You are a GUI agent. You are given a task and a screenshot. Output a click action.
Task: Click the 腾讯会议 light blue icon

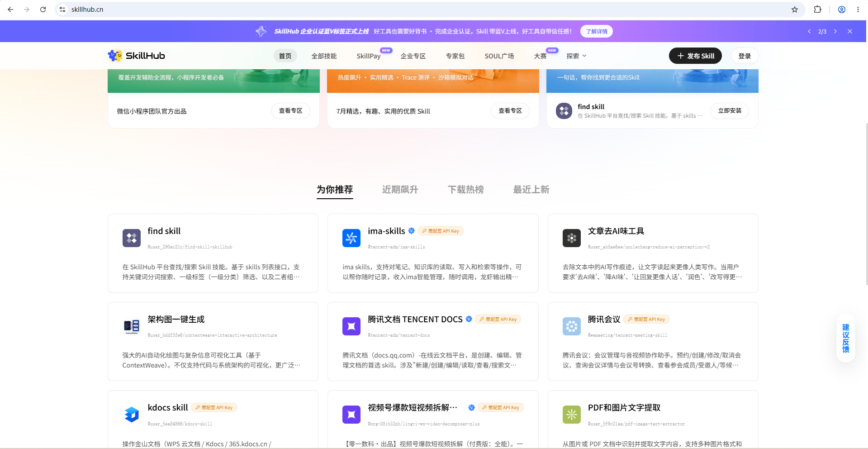[x=572, y=326]
